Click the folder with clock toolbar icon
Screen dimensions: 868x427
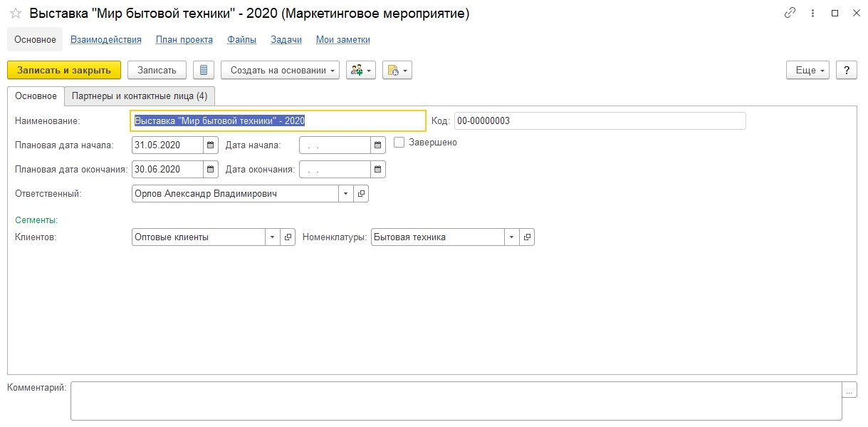[397, 70]
